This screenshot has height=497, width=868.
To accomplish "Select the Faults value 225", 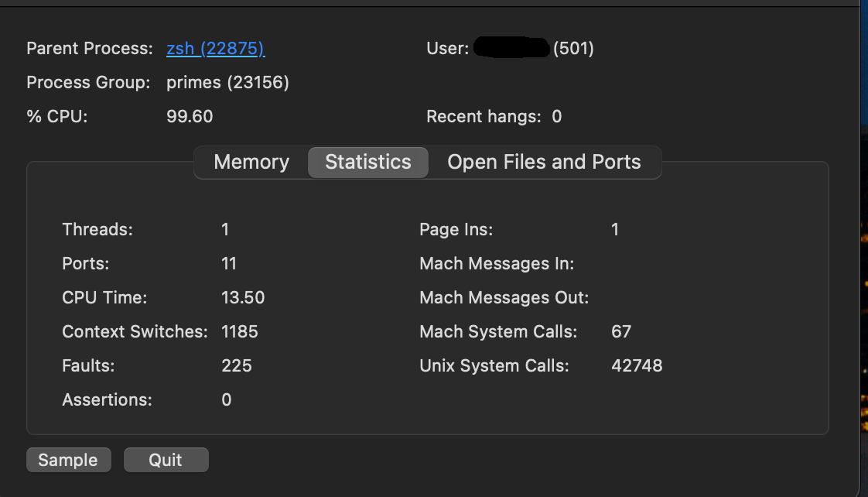I will [237, 366].
